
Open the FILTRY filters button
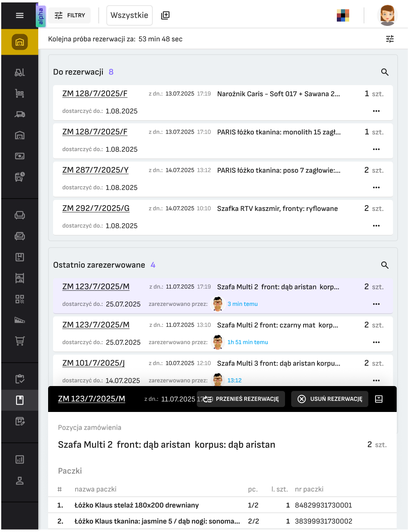pyautogui.click(x=70, y=15)
